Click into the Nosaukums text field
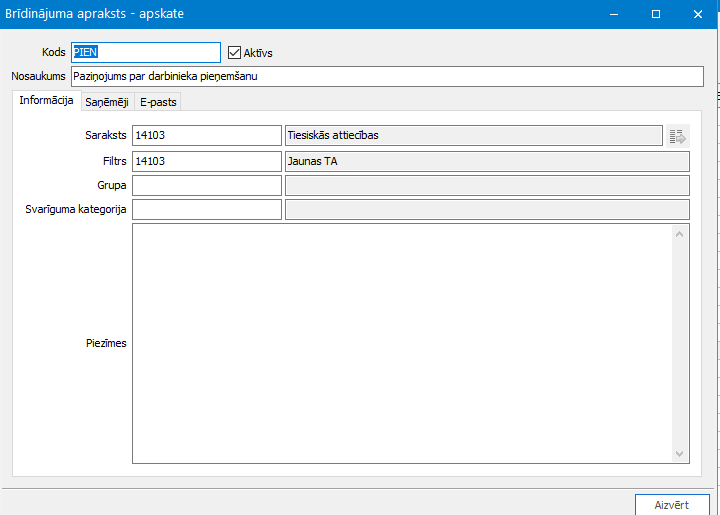 tap(386, 77)
